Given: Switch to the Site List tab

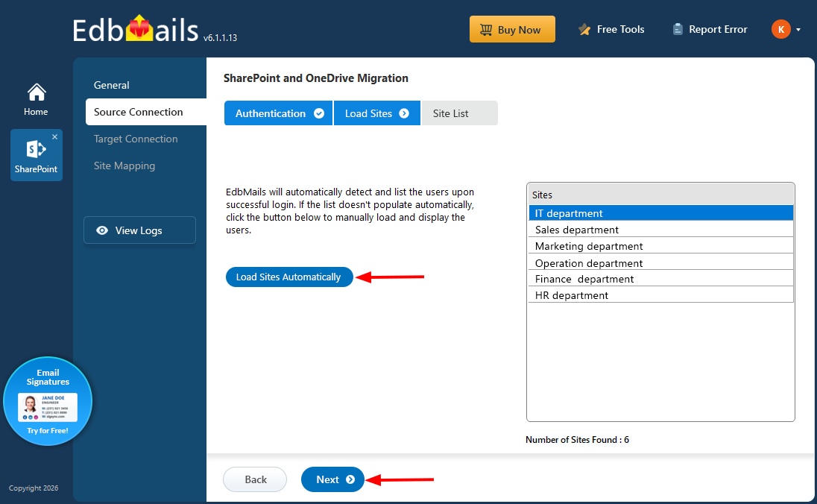Looking at the screenshot, I should (459, 113).
